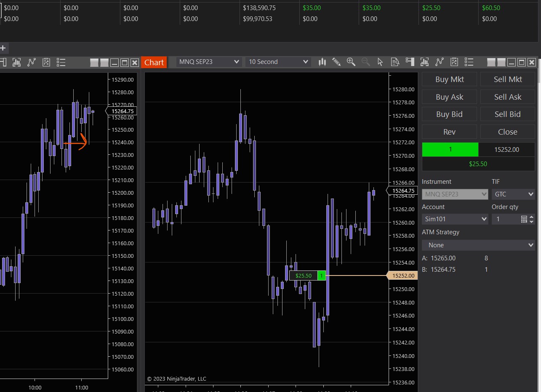Screen dimensions: 541x392
Task: Click the 15252.00 position price marker on axis
Action: tap(402, 276)
